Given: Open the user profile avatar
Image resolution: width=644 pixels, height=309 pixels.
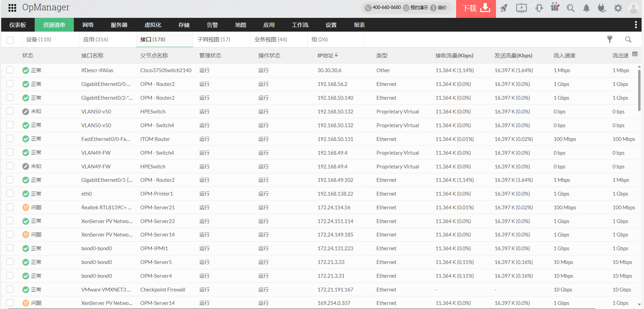Looking at the screenshot, I should [x=633, y=8].
